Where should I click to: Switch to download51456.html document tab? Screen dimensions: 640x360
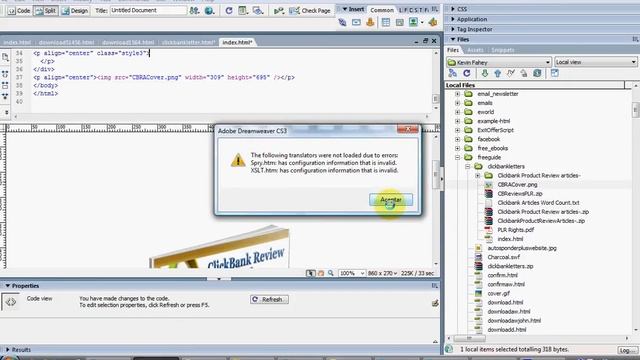[67, 42]
